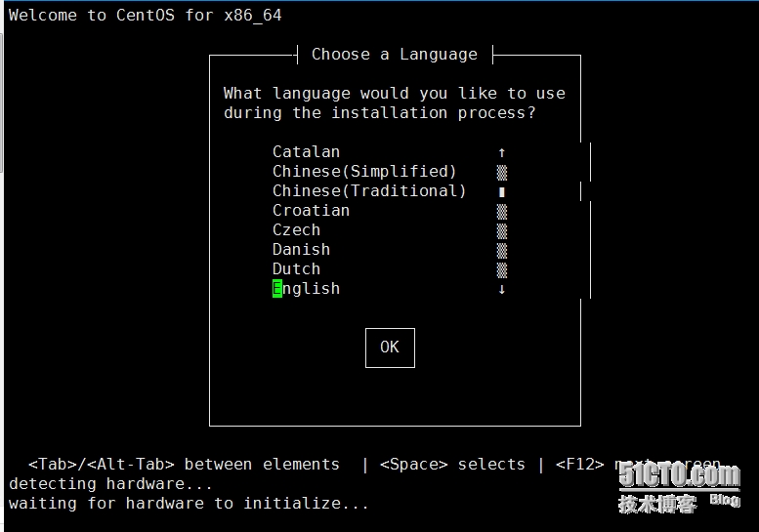759x532 pixels.
Task: Select Catalan from the language list
Action: click(x=306, y=152)
